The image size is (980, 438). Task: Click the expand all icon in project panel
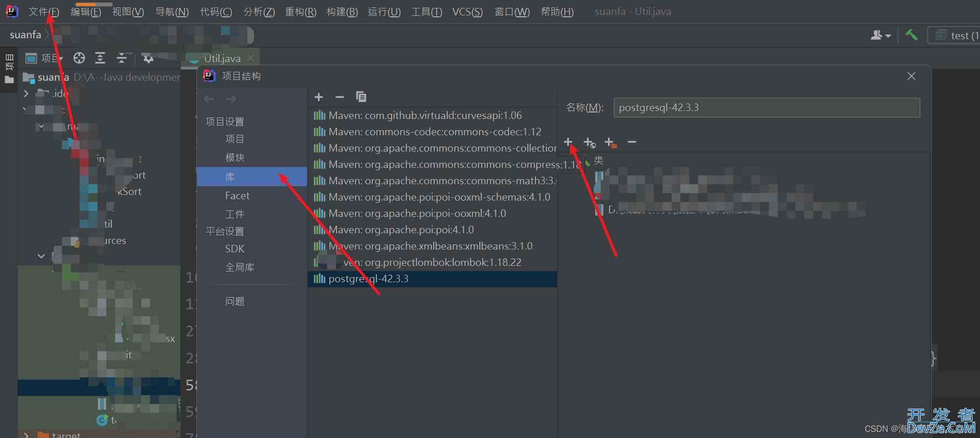[x=100, y=58]
